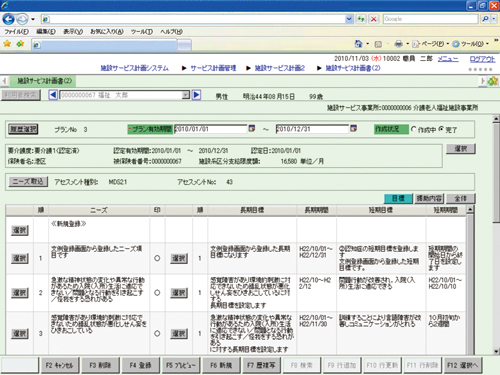This screenshot has width=500, height=375.
Task: Click the browser Back arrow button
Action: tap(8, 19)
